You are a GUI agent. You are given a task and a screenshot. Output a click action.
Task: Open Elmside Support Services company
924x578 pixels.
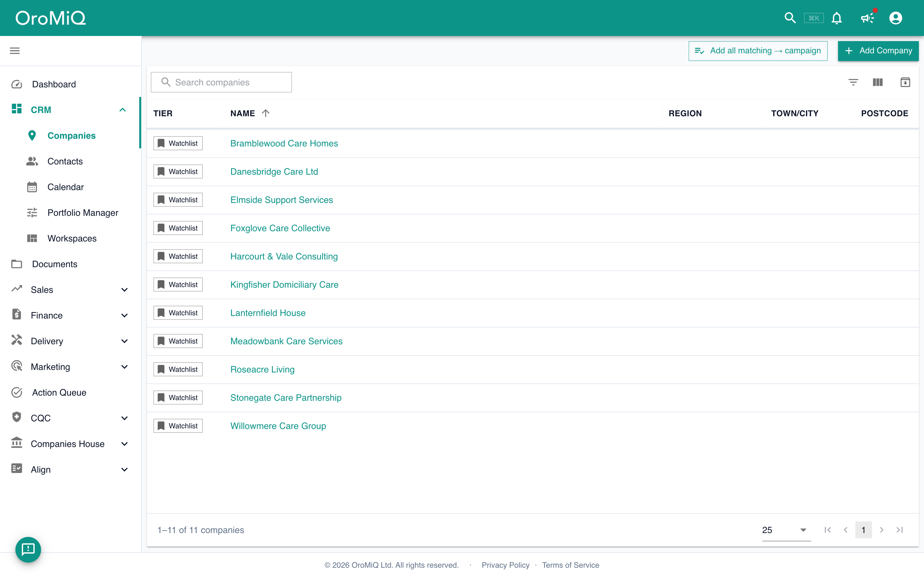282,200
